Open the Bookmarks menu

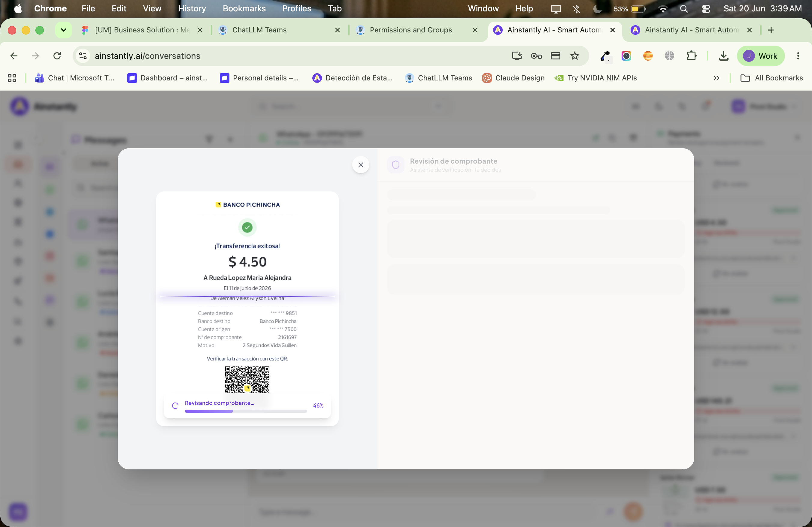tap(244, 8)
